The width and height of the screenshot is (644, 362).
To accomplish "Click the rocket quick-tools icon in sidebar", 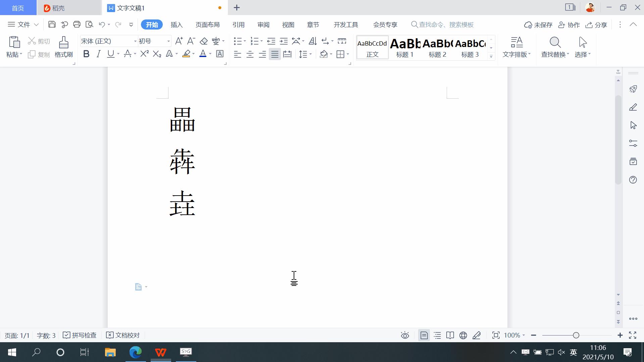I will (x=633, y=89).
